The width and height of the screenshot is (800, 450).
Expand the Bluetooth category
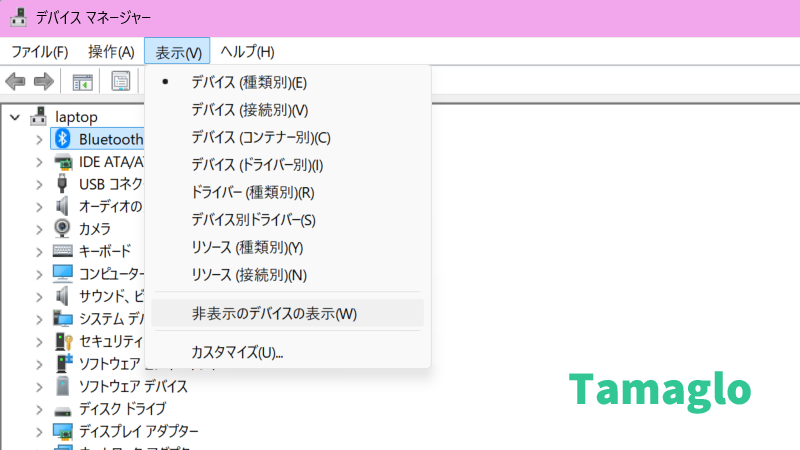[x=39, y=139]
